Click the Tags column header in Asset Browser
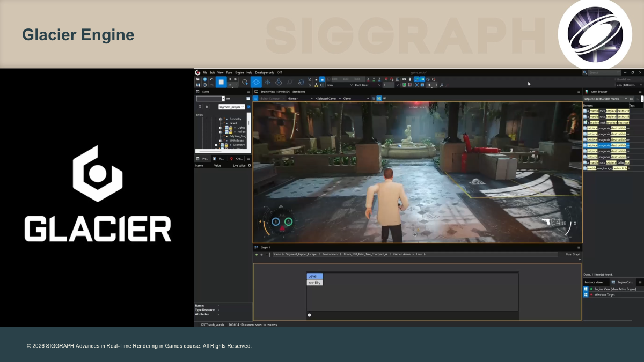644x362 pixels. [632, 106]
